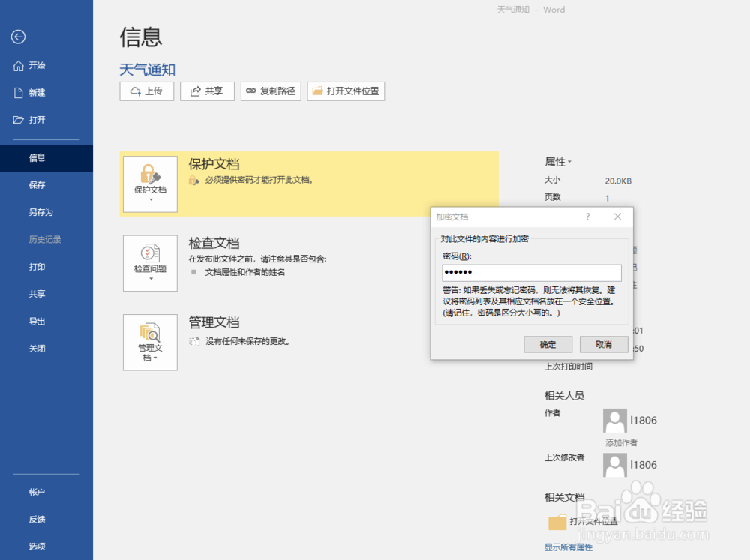
Task: Click the 打开文件位置 button at top
Action: (x=346, y=91)
